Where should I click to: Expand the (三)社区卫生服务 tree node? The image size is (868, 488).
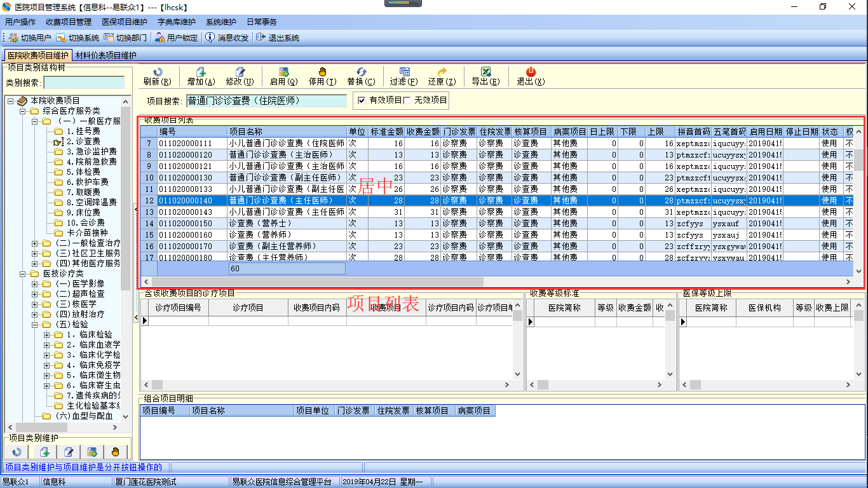pyautogui.click(x=35, y=253)
